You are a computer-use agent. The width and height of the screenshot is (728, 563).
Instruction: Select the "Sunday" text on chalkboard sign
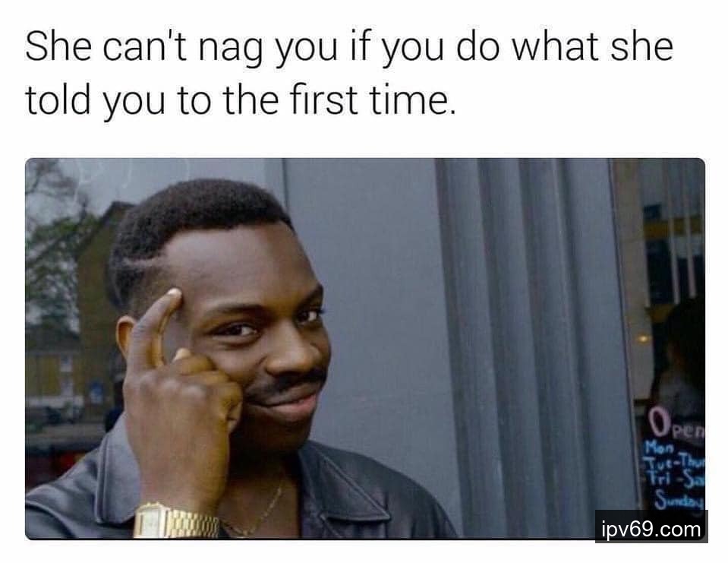click(679, 501)
